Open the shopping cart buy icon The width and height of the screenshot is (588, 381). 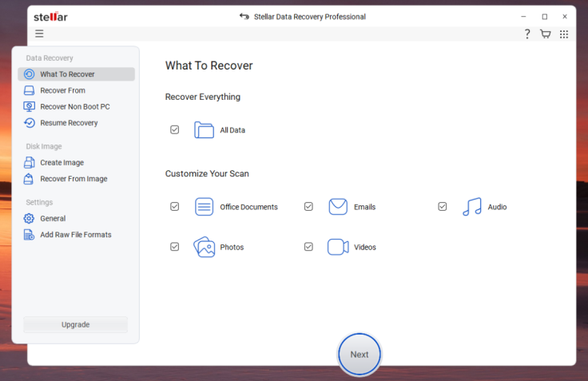point(546,34)
